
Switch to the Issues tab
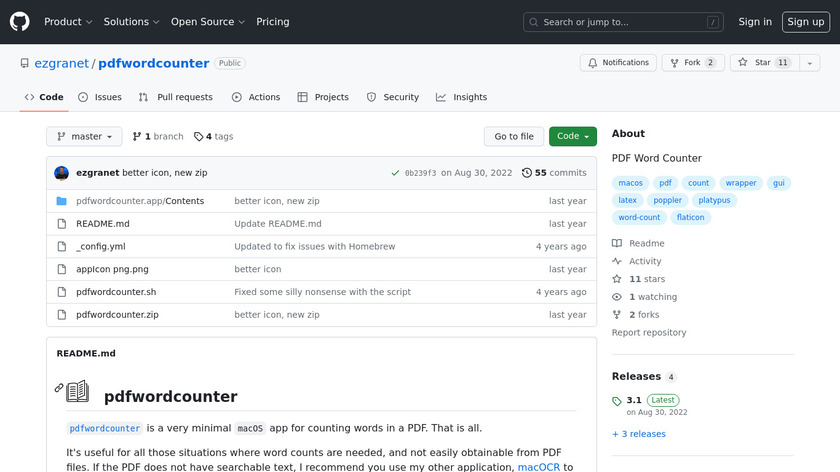99,97
